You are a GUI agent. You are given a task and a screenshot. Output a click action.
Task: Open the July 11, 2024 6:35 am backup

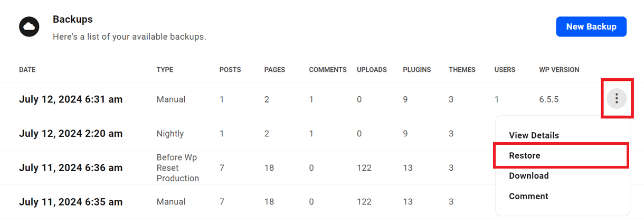pyautogui.click(x=71, y=202)
